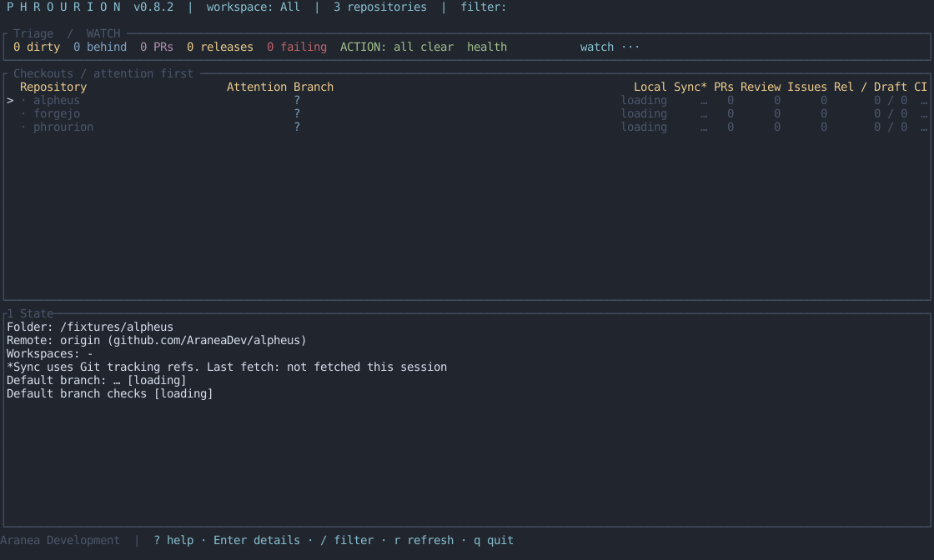Click the 'health' indicator

[487, 47]
